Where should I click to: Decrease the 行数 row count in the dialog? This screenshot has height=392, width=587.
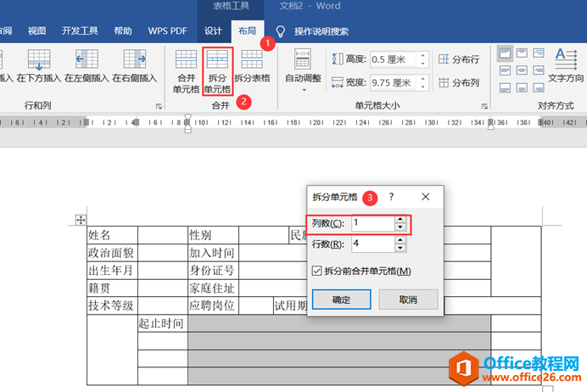pyautogui.click(x=400, y=248)
